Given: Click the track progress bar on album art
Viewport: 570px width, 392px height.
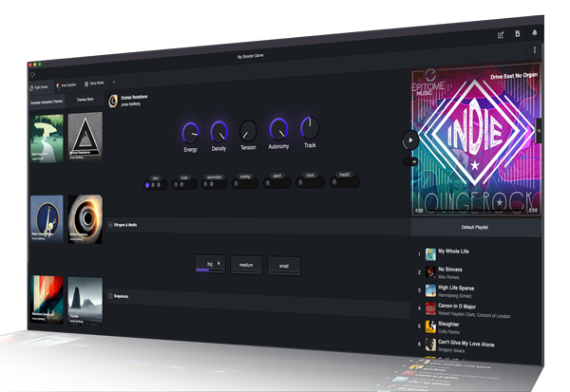Looking at the screenshot, I should point(476,211).
